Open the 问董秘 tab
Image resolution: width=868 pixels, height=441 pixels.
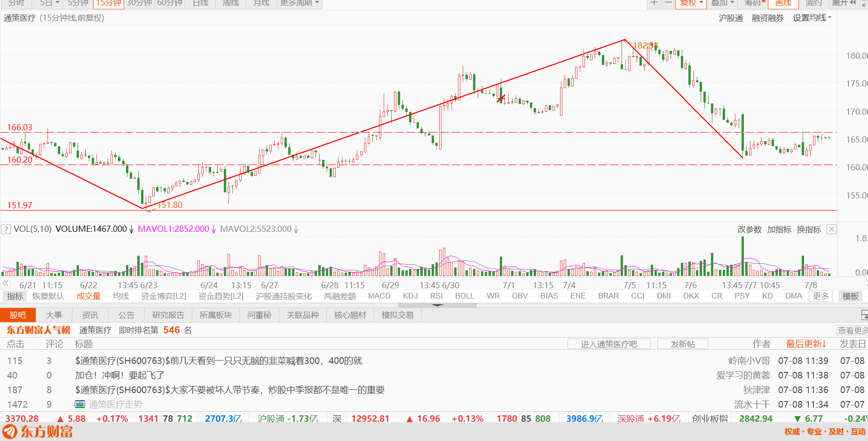(x=260, y=315)
